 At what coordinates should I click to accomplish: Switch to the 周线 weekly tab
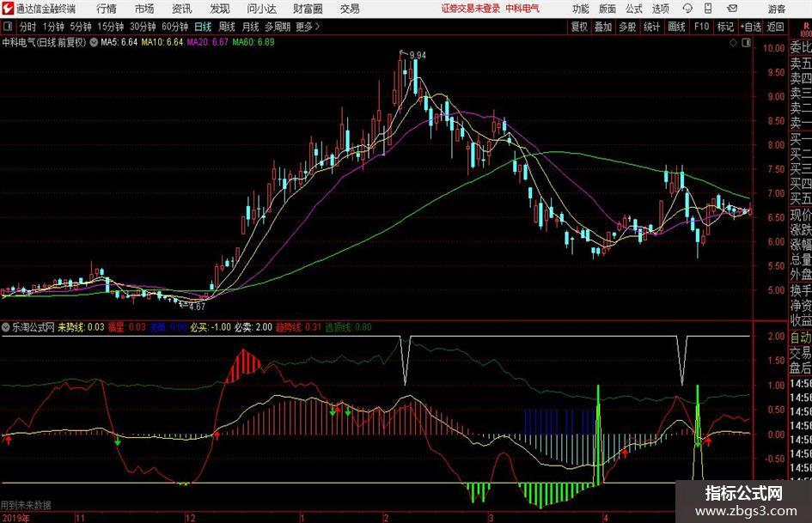[x=226, y=27]
